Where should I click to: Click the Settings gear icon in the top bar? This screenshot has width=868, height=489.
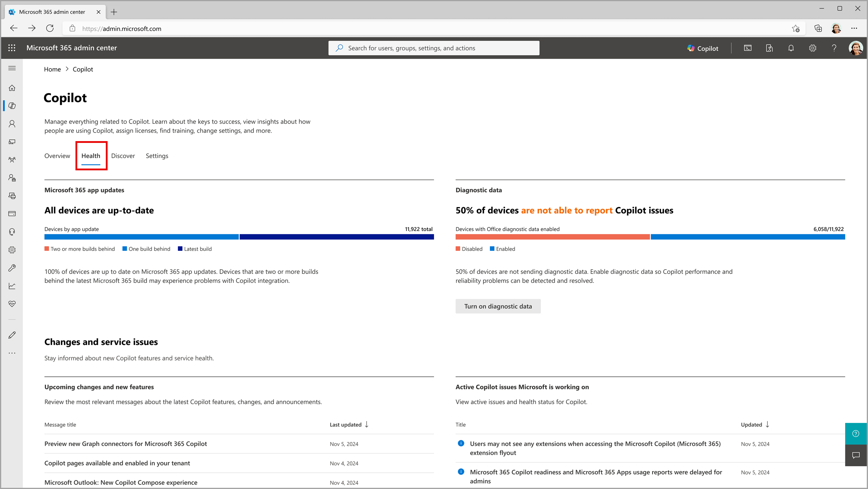[812, 48]
